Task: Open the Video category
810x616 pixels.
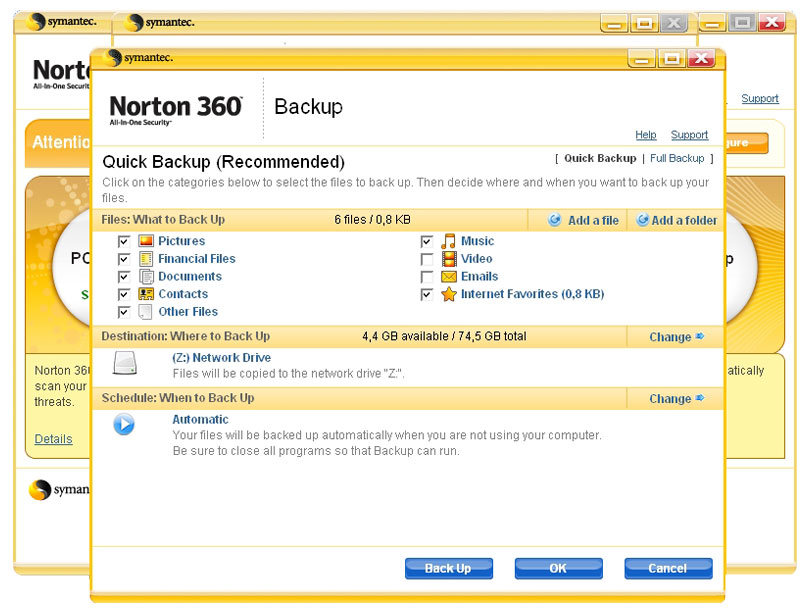Action: (476, 258)
